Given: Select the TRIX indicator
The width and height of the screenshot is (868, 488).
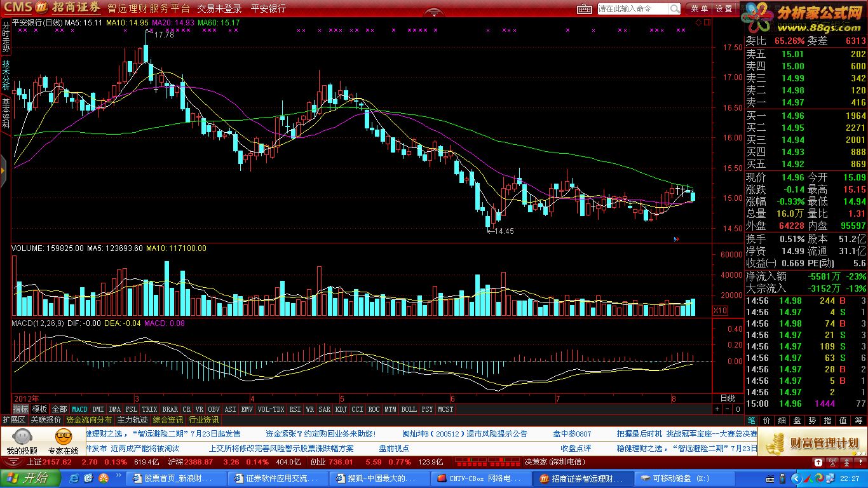Looking at the screenshot, I should (149, 409).
